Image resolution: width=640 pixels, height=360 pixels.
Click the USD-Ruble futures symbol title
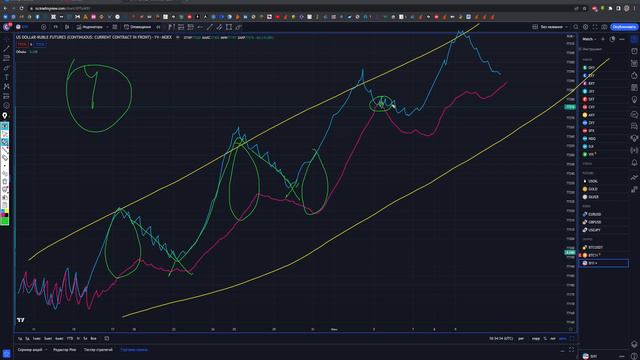point(93,37)
